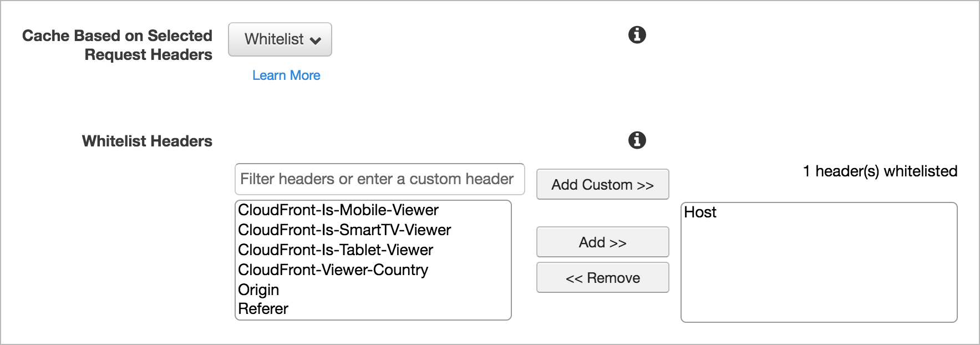Open the Whitelist dropdown menu

280,39
